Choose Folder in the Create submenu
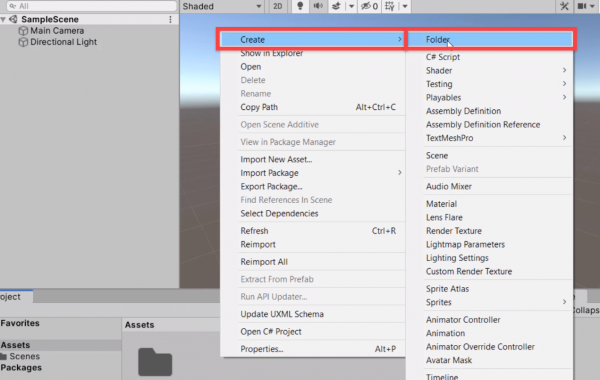This screenshot has width=600, height=380. 491,39
